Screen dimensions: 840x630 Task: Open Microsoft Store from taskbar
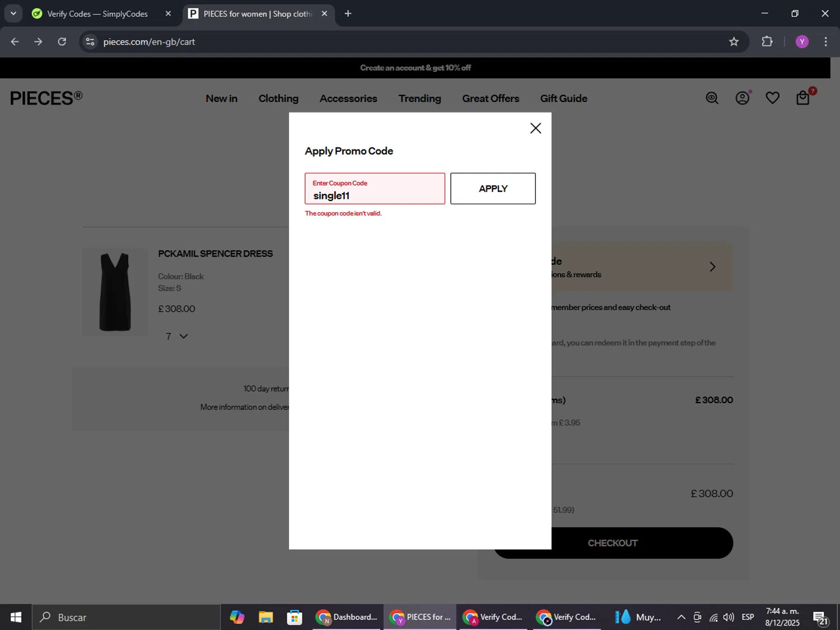click(295, 617)
